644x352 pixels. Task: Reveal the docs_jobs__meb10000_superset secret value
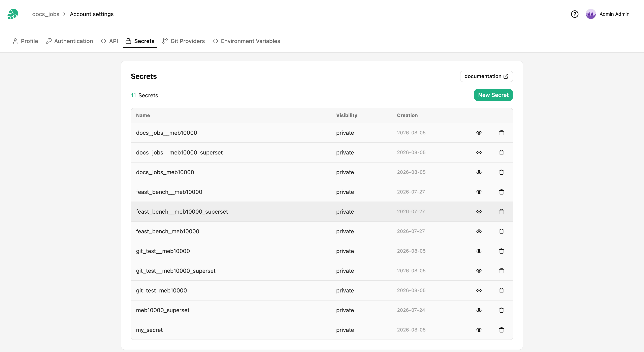[479, 152]
